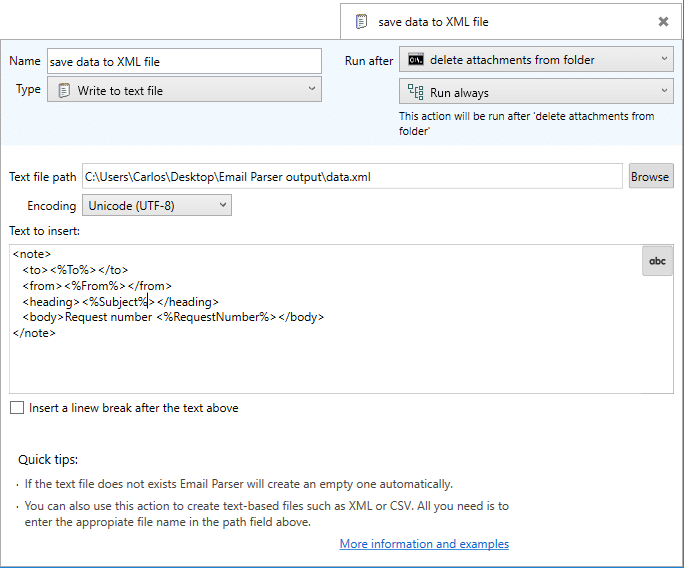Click the empty area of Text to insert box
684x568 pixels.
pyautogui.click(x=340, y=366)
